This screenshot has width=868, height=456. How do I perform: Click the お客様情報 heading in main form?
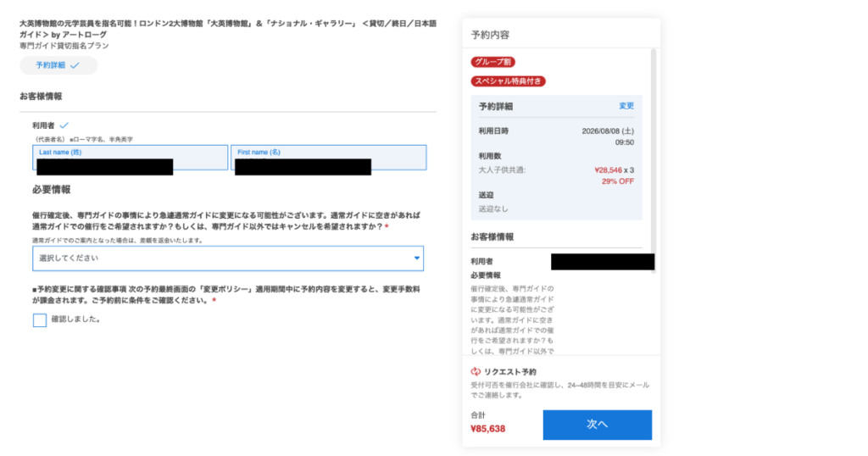41,97
